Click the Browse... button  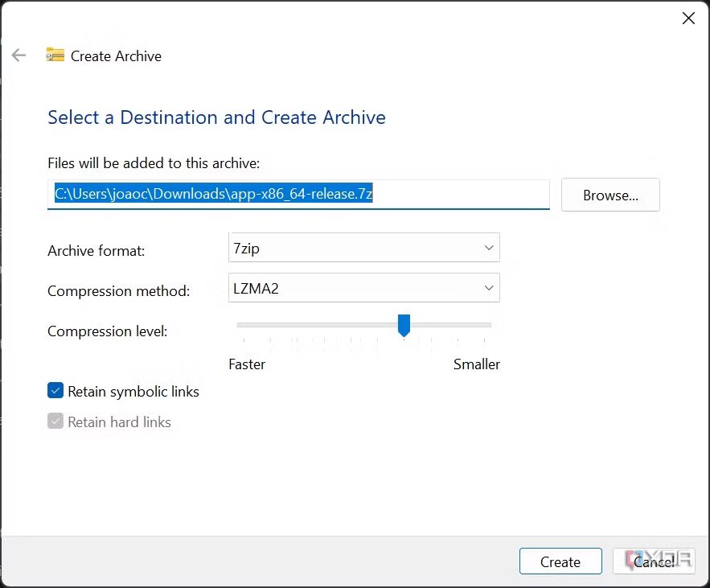610,195
